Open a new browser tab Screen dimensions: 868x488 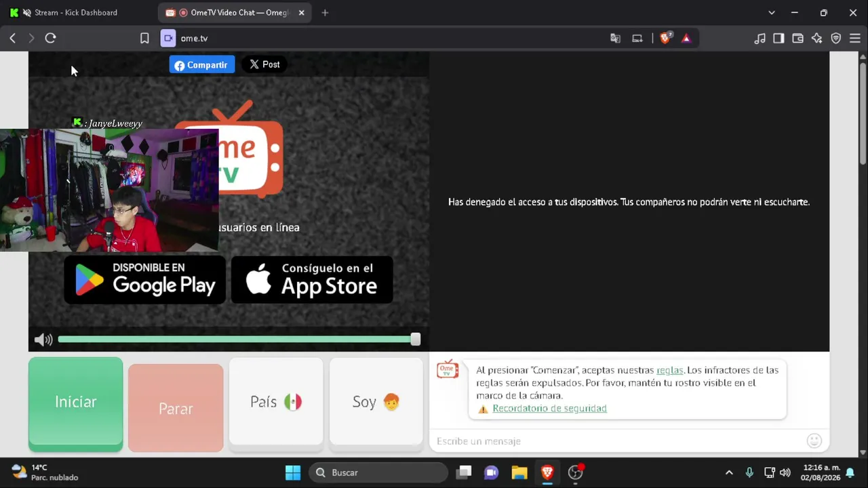(x=325, y=13)
